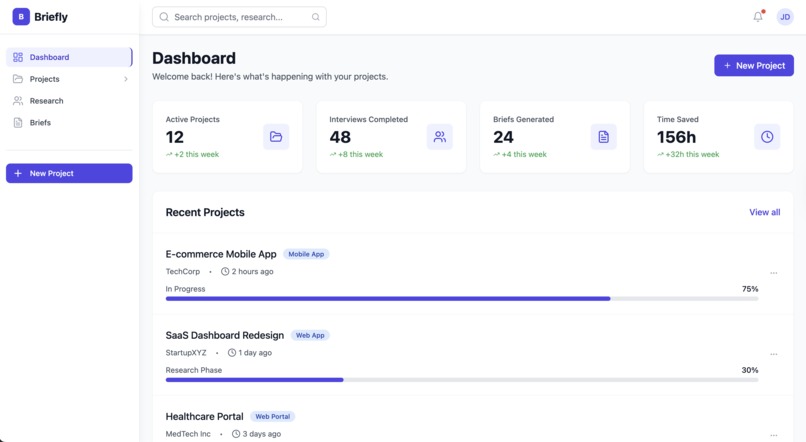Open the Healthcare Portal project
806x442 pixels.
click(x=205, y=416)
